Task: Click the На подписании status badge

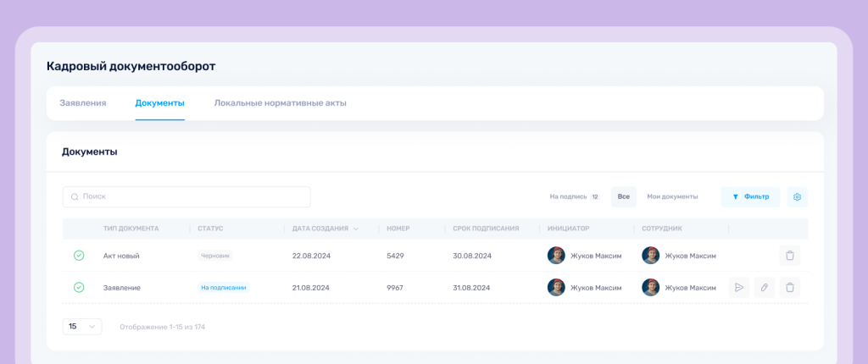Action: click(x=224, y=288)
